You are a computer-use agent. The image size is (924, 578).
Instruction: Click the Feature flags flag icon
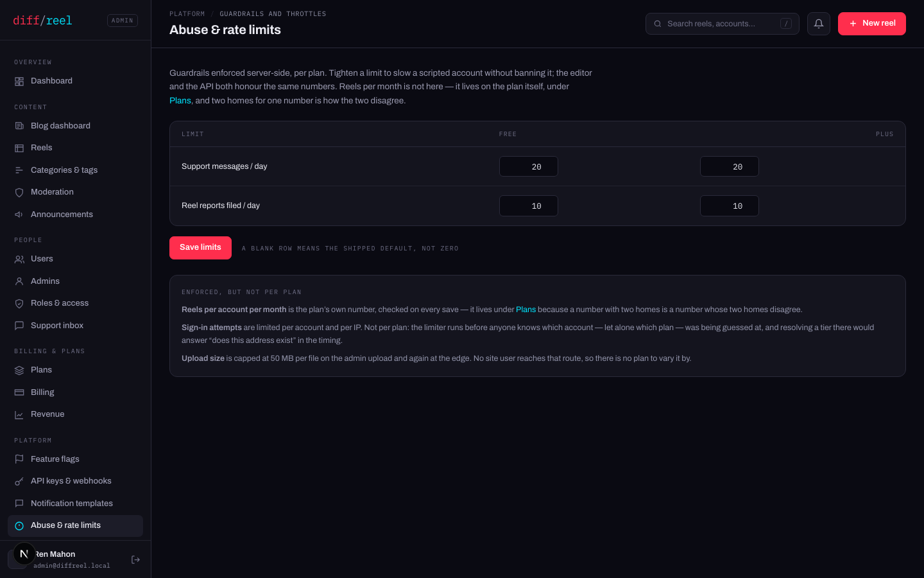click(x=19, y=459)
